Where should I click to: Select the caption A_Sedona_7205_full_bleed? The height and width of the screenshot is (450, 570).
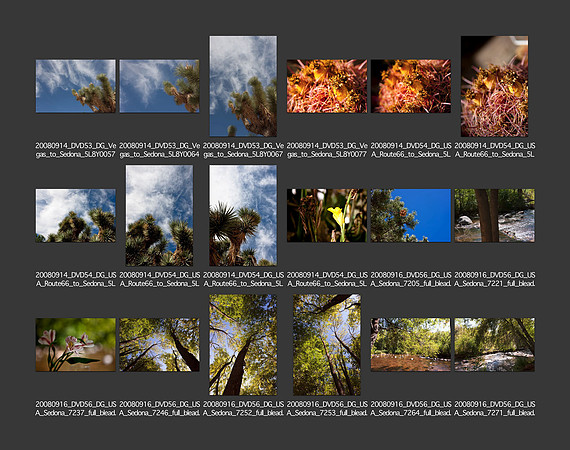tap(411, 279)
